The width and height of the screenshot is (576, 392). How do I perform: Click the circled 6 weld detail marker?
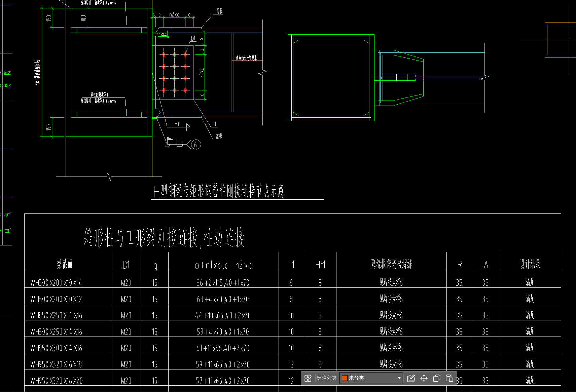tap(196, 145)
